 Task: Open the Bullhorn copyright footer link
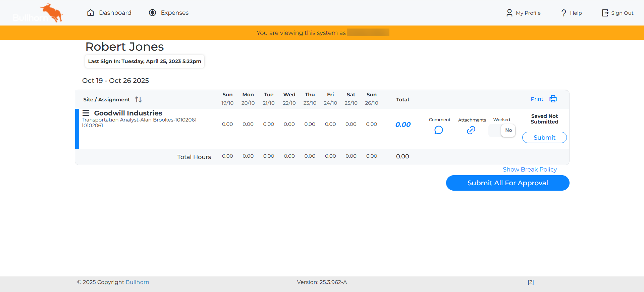137,282
